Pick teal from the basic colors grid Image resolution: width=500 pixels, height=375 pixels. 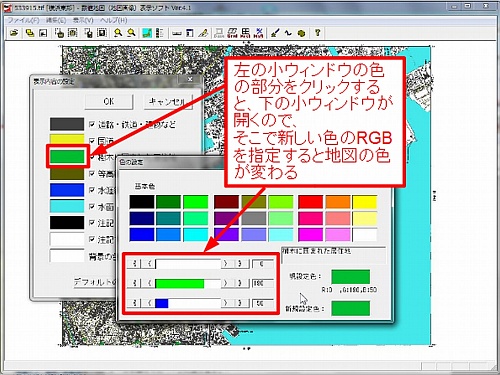coord(168,218)
